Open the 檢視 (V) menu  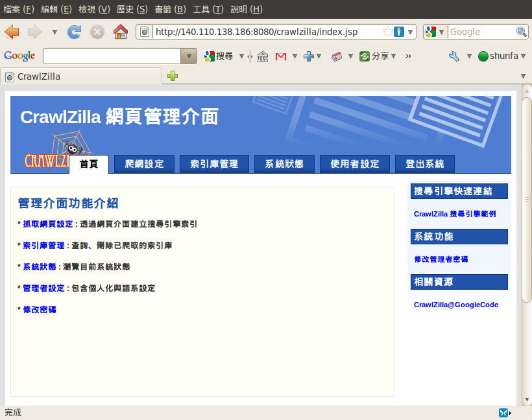click(94, 9)
